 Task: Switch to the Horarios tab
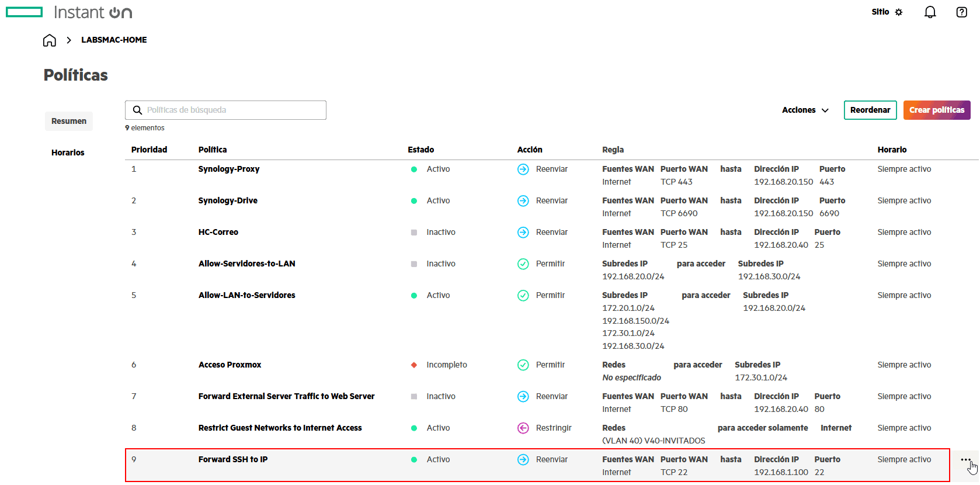(x=68, y=153)
